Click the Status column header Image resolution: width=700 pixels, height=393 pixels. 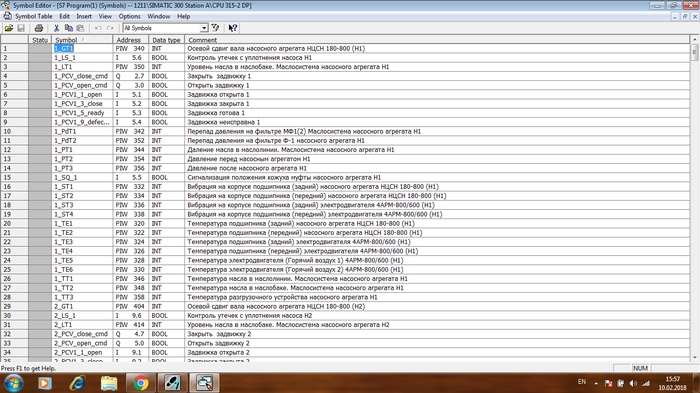coord(40,40)
